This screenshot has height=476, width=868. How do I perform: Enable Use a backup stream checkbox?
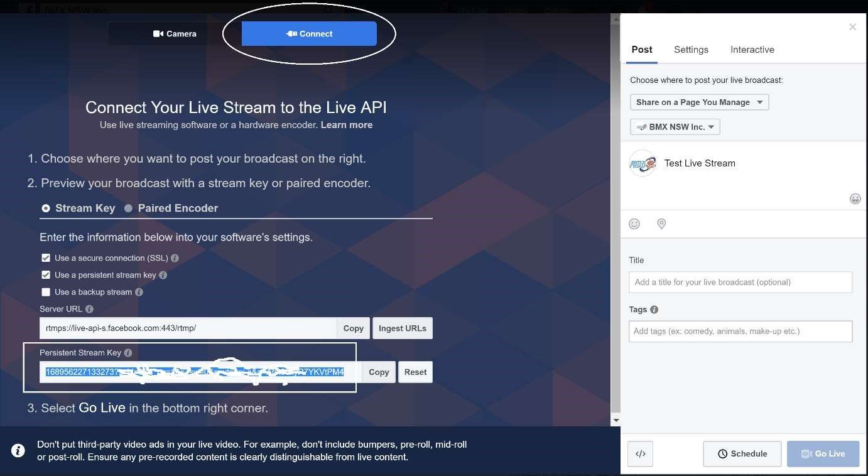pos(46,292)
